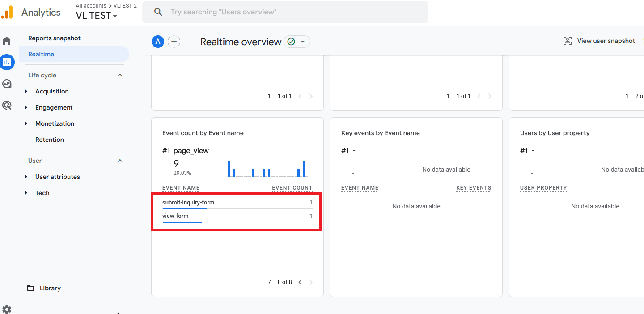Click the Library folder icon
The width and height of the screenshot is (644, 314).
click(x=30, y=288)
